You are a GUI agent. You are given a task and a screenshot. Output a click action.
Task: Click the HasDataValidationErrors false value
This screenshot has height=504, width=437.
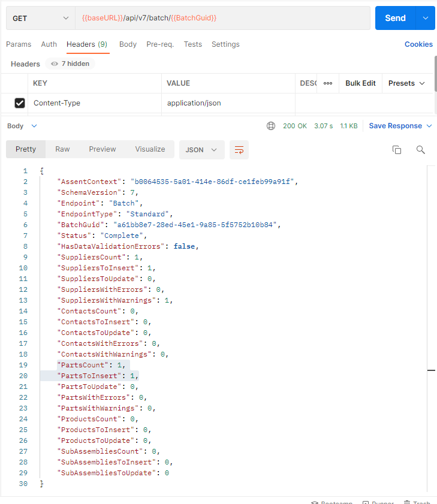184,246
